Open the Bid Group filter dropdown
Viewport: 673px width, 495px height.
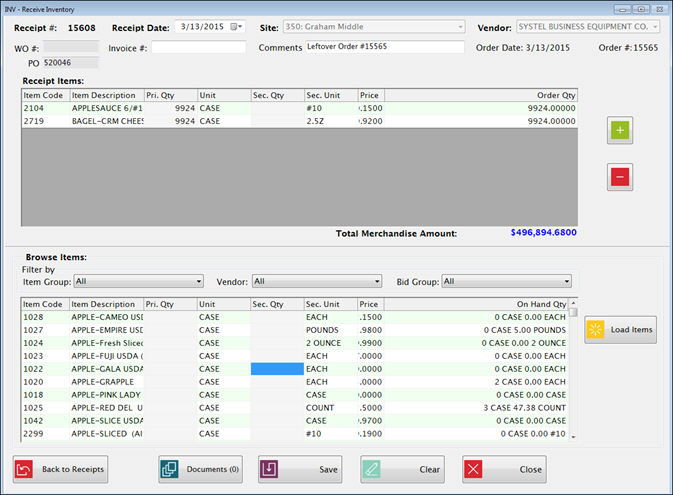point(566,282)
